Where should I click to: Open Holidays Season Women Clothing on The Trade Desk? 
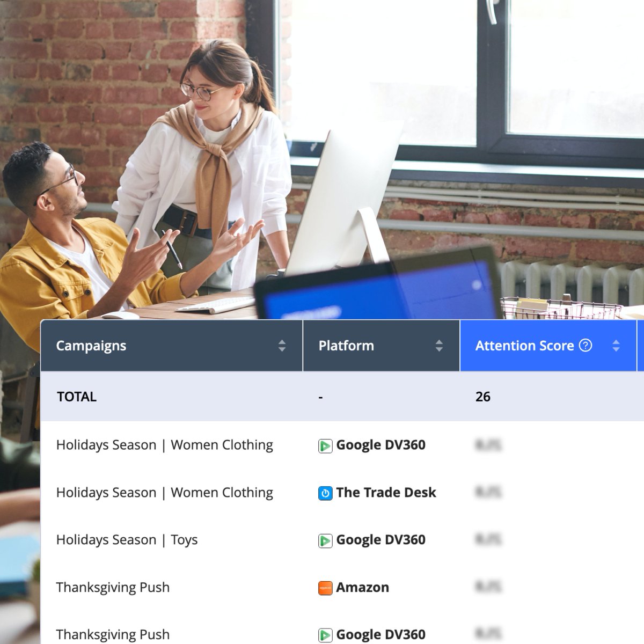click(165, 493)
